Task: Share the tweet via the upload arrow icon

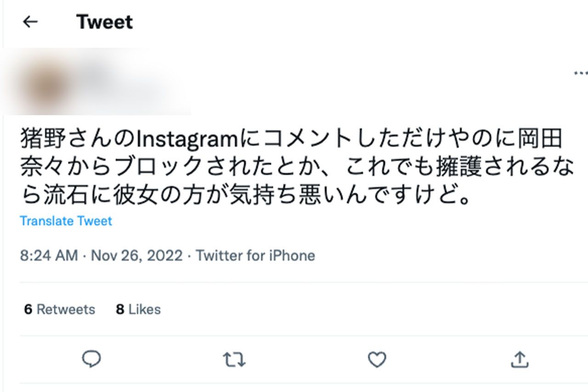Action: point(520,360)
